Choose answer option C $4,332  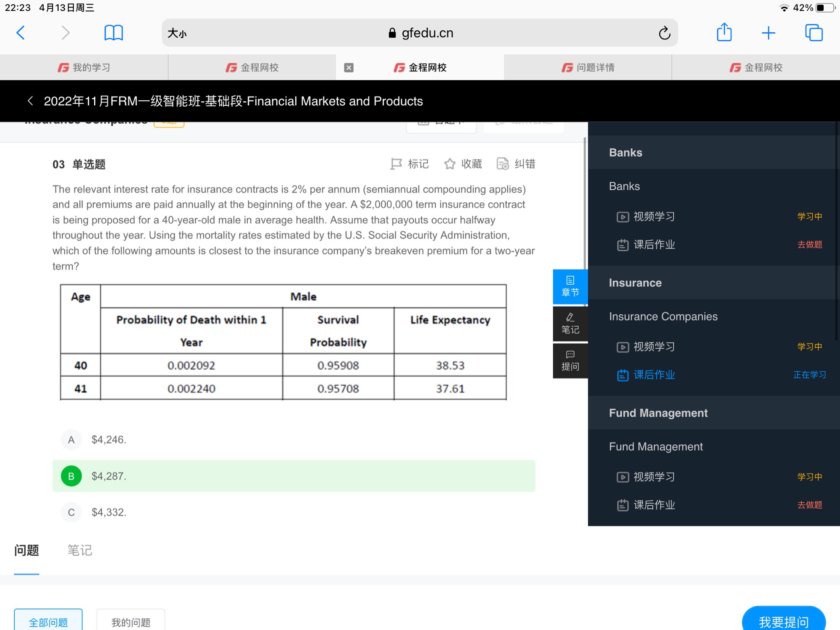[71, 512]
